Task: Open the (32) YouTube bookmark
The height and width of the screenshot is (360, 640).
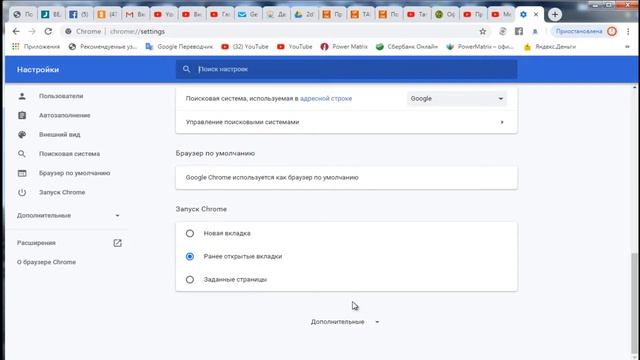Action: (245, 47)
